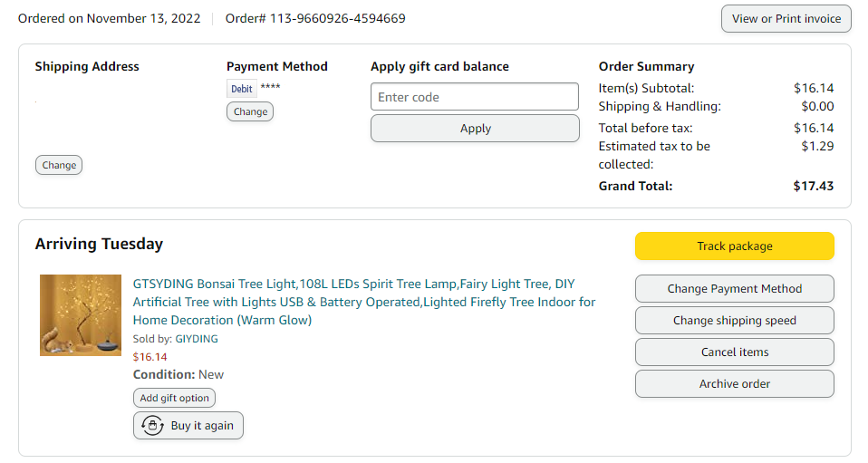The image size is (868, 463).
Task: Click the Arriving Tuesday heading
Action: [x=99, y=244]
